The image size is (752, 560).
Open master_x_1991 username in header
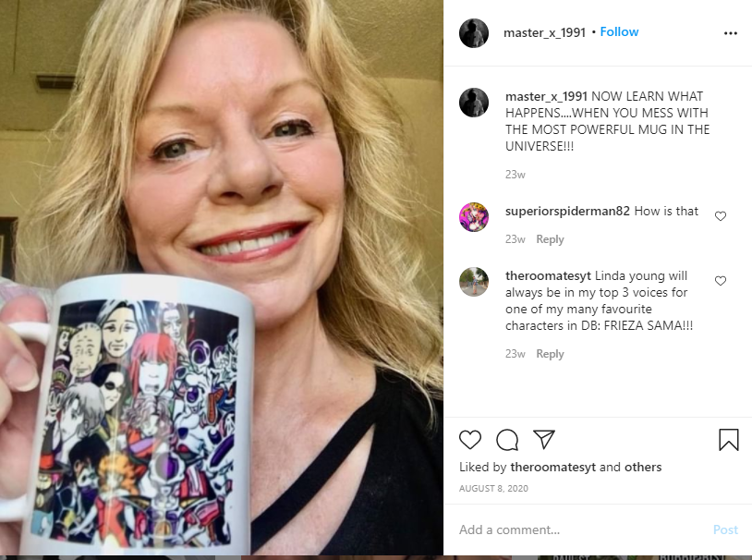click(544, 32)
